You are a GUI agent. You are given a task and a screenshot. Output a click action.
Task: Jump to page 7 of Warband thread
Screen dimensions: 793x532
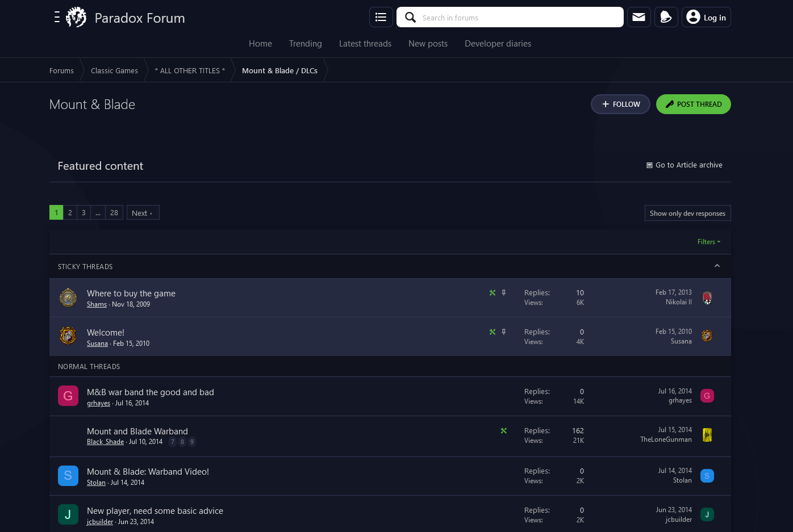click(173, 442)
